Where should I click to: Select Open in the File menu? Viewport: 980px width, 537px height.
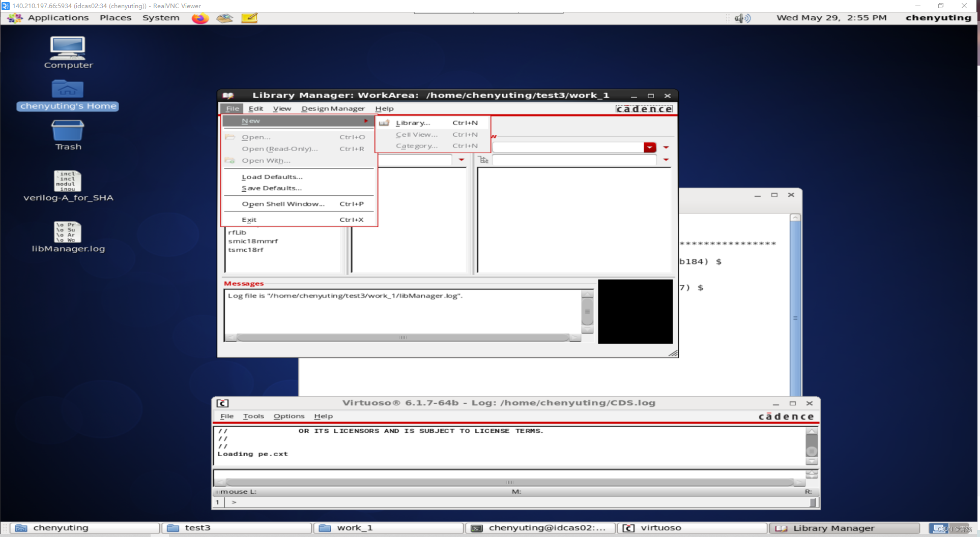pos(299,137)
